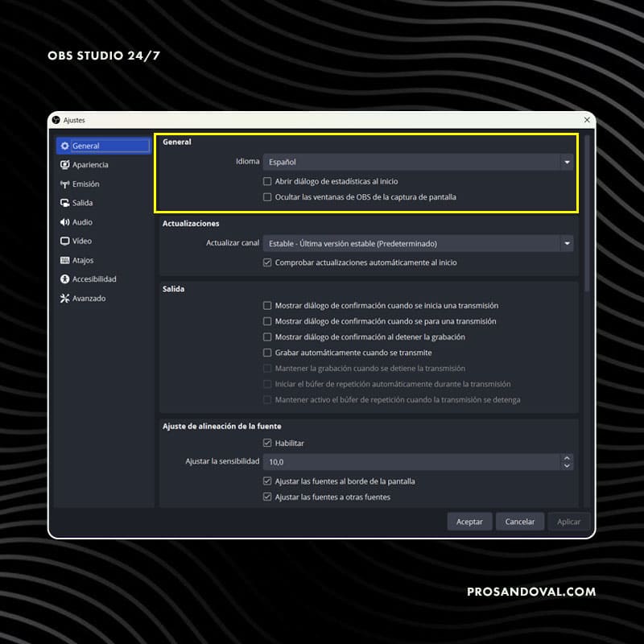Click the Atajos keyboard icon
644x644 pixels.
pos(64,260)
